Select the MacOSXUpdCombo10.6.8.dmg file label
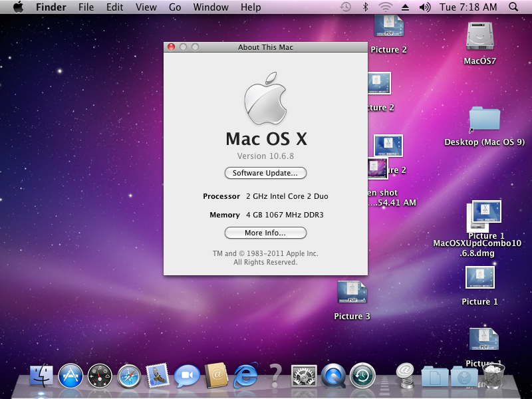Viewport: 532px width, 399px height. 477,248
